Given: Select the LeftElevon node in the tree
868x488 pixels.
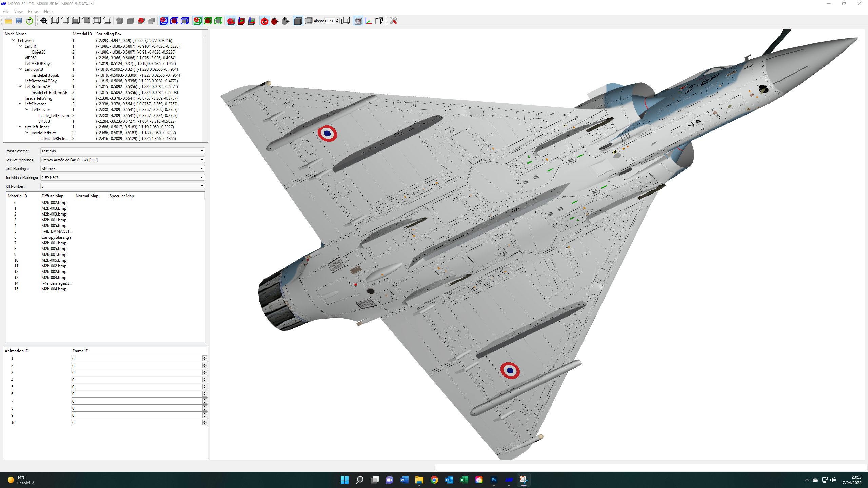Looking at the screenshot, I should pyautogui.click(x=41, y=110).
